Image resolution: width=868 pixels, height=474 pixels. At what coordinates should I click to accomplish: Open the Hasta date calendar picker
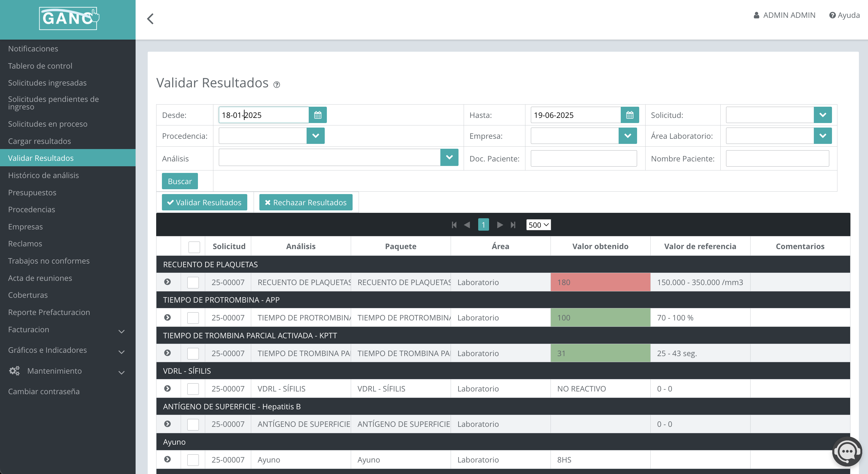pyautogui.click(x=630, y=115)
